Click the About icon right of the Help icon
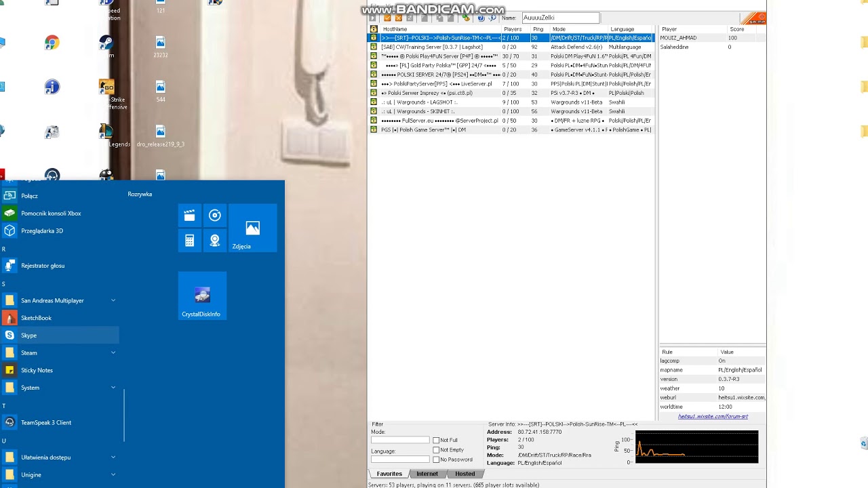 tap(492, 18)
